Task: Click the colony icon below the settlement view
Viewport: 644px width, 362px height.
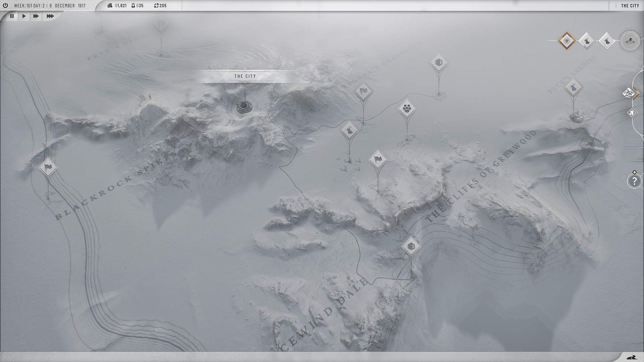Action: (x=632, y=113)
